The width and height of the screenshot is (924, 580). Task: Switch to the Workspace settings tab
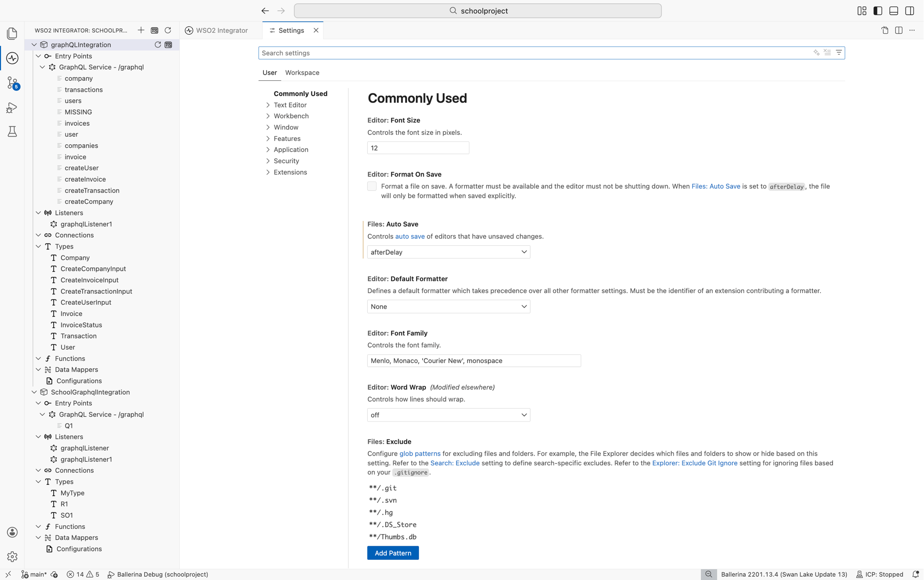[x=302, y=73]
